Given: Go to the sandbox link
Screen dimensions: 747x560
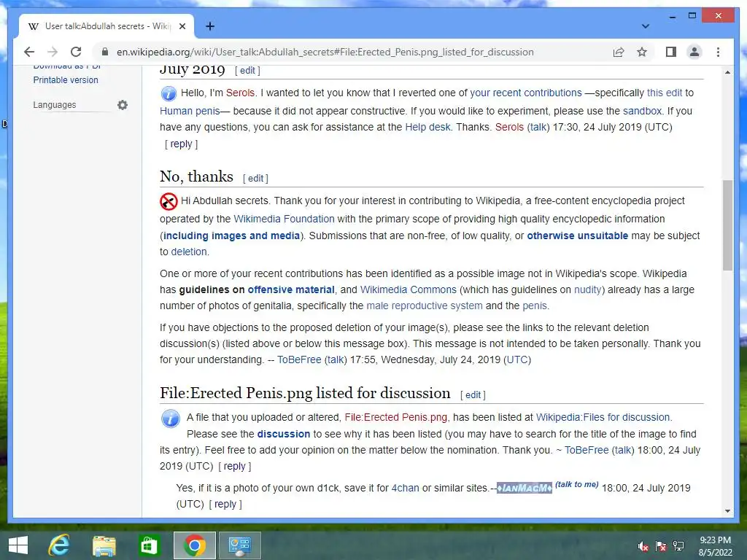Looking at the screenshot, I should 642,111.
